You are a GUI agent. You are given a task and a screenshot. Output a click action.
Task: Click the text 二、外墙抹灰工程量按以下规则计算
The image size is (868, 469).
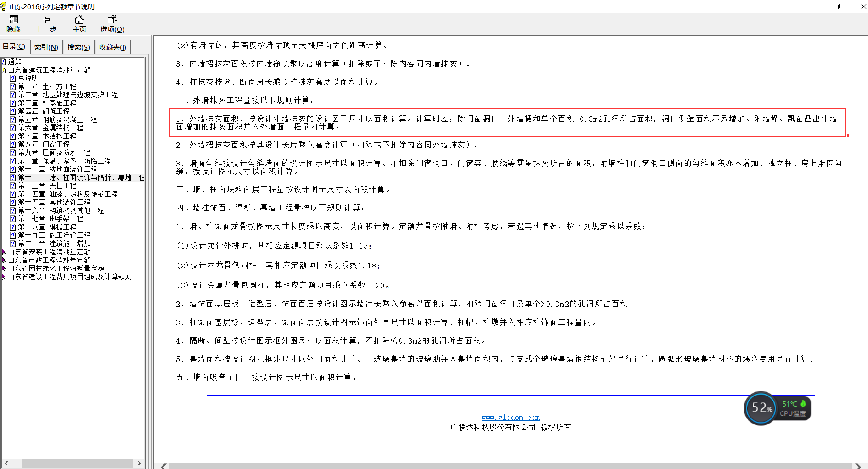[245, 100]
